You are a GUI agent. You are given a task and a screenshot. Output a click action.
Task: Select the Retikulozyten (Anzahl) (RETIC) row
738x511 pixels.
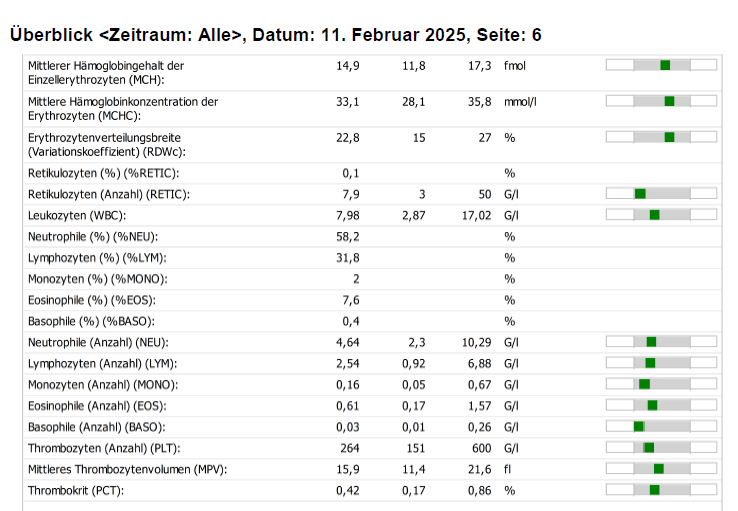372,194
